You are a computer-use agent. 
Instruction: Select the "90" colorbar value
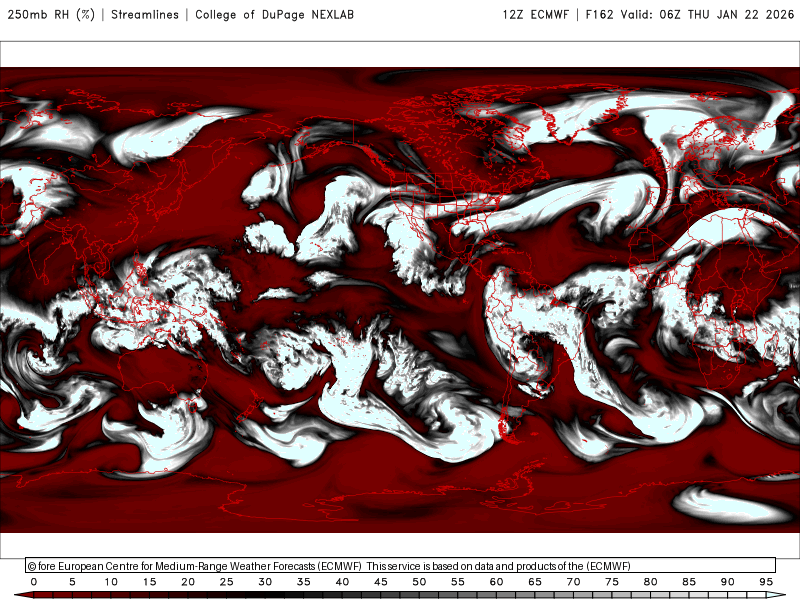728,582
